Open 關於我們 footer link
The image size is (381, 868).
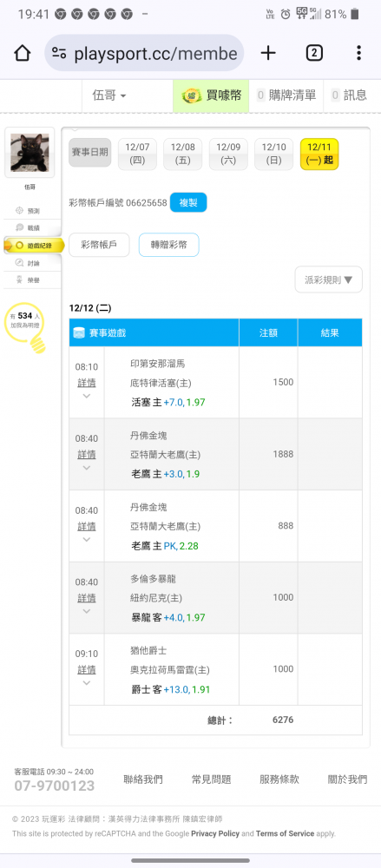tap(347, 779)
